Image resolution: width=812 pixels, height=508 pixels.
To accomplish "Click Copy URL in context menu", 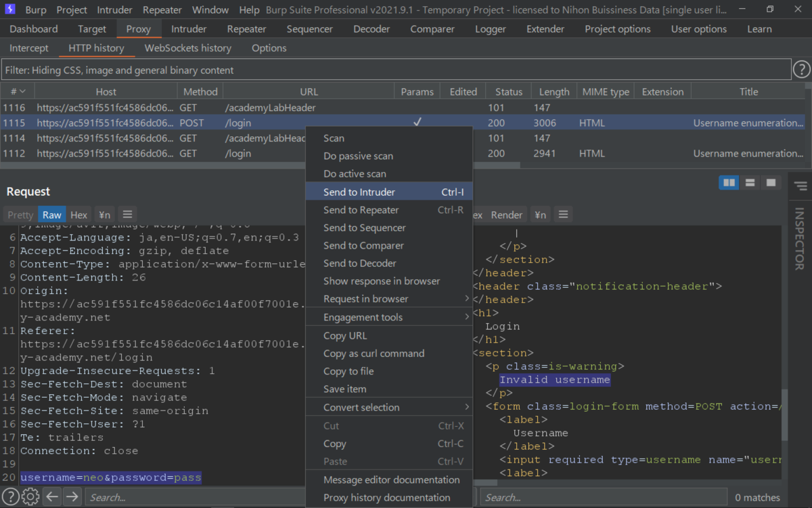I will click(x=389, y=336).
